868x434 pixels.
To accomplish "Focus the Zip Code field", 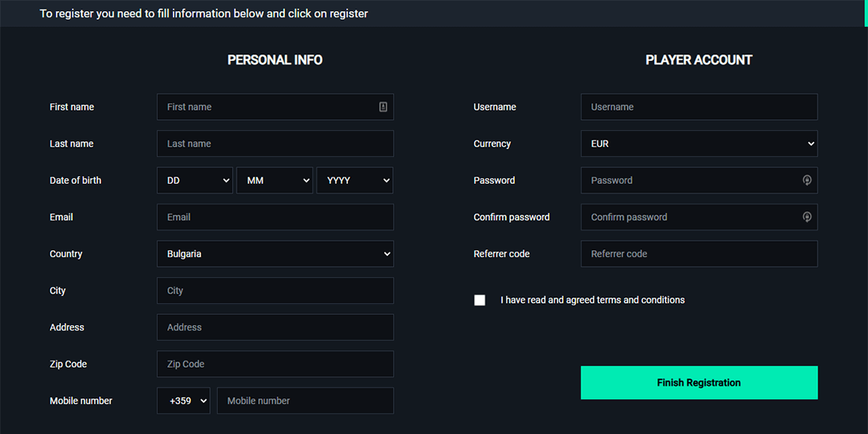I will pyautogui.click(x=275, y=364).
